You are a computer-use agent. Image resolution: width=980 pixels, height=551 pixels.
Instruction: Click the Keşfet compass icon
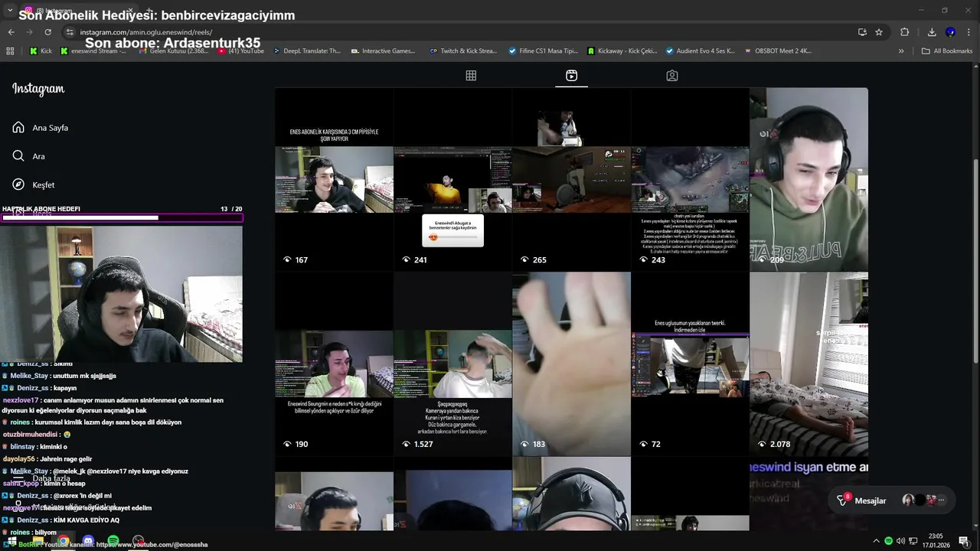(x=18, y=184)
